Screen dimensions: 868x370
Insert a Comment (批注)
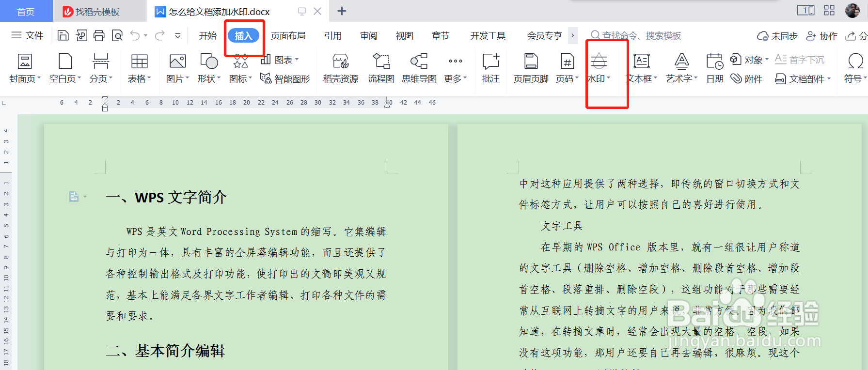point(490,68)
